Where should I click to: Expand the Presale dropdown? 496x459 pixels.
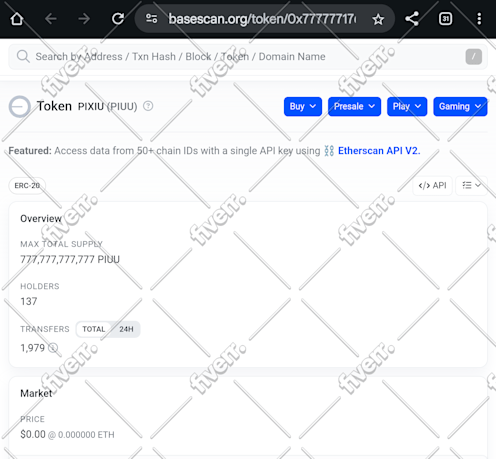click(354, 107)
